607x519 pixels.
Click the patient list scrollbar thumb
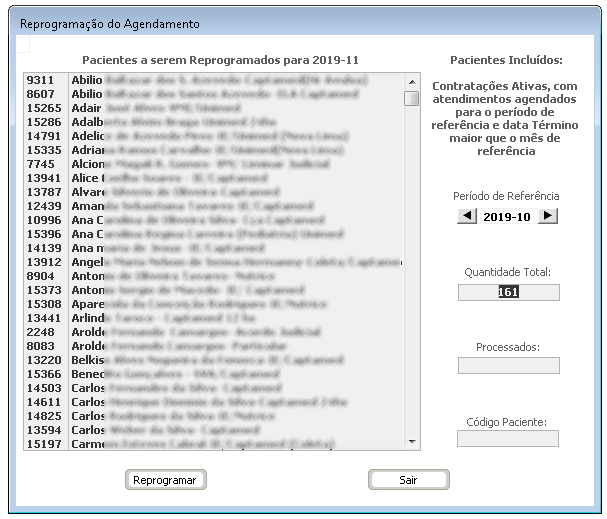pyautogui.click(x=411, y=98)
